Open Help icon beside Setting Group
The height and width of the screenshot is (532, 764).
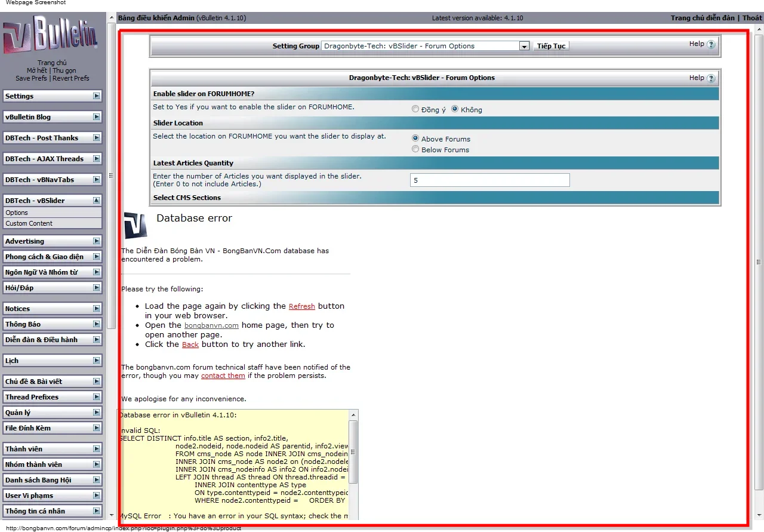(711, 45)
